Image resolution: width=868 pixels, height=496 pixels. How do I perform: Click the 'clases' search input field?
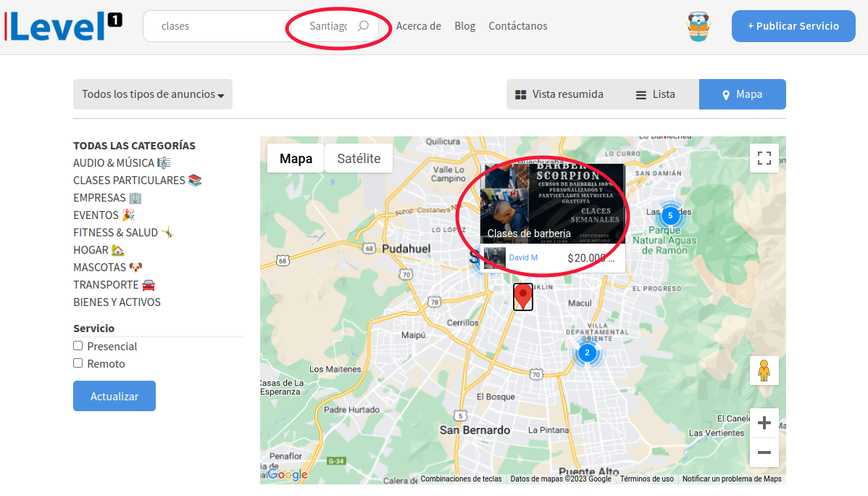217,26
